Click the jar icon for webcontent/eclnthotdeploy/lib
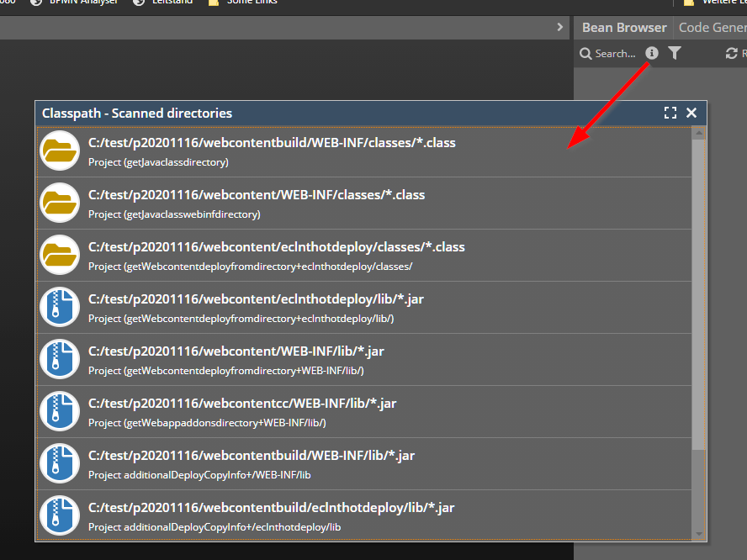Viewport: 747px width, 560px height. coord(60,308)
